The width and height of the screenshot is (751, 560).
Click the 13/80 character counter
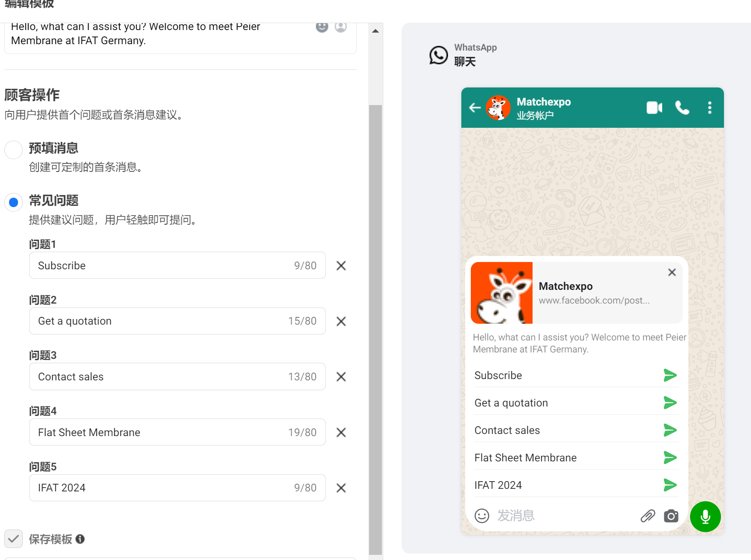[302, 377]
